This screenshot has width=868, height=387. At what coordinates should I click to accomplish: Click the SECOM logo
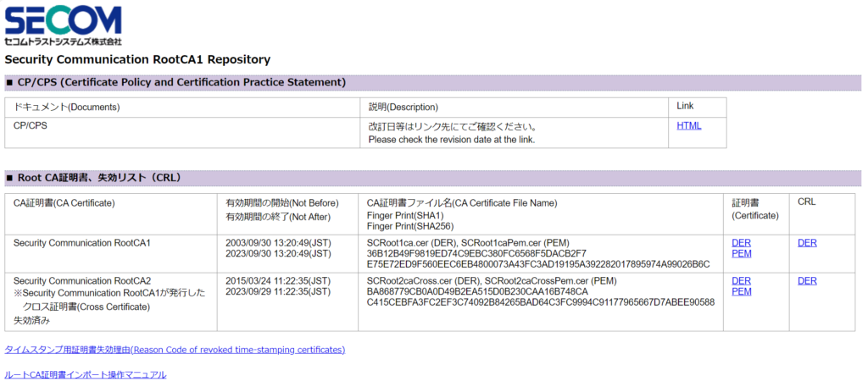click(x=63, y=25)
